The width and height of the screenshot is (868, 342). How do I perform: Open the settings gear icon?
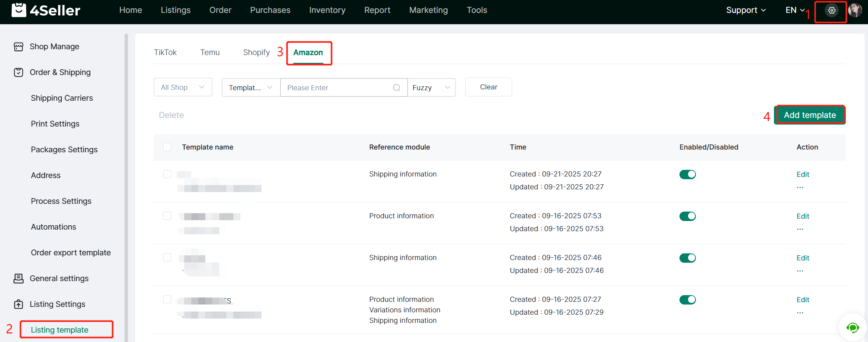(x=832, y=11)
